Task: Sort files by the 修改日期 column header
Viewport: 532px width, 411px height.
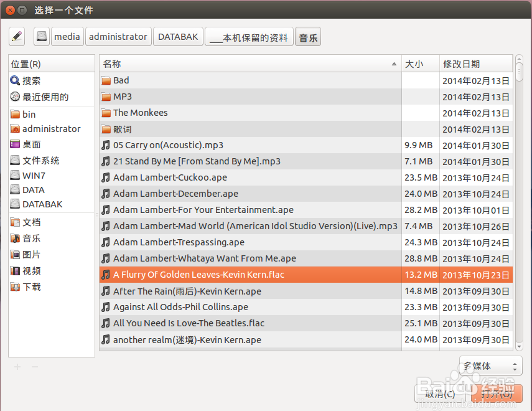Action: pyautogui.click(x=475, y=64)
